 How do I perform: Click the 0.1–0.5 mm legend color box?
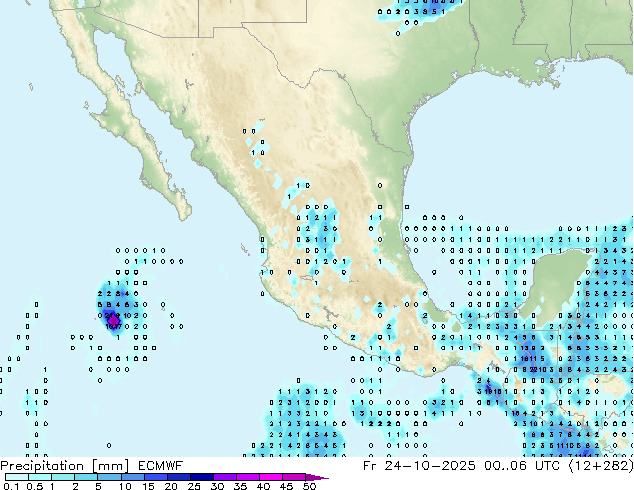pos(17,477)
